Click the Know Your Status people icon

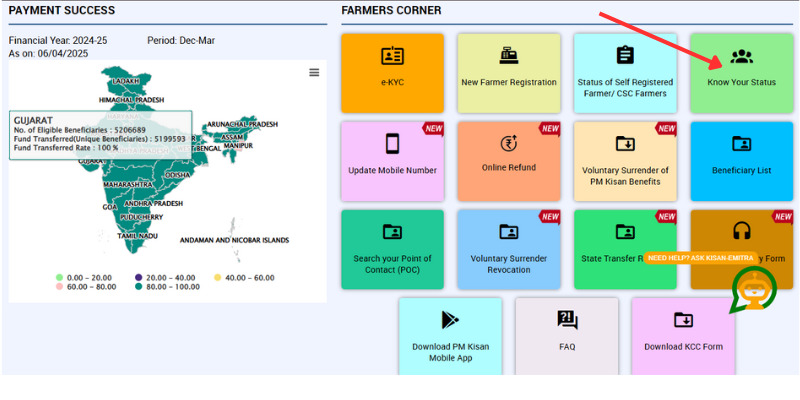[741, 57]
